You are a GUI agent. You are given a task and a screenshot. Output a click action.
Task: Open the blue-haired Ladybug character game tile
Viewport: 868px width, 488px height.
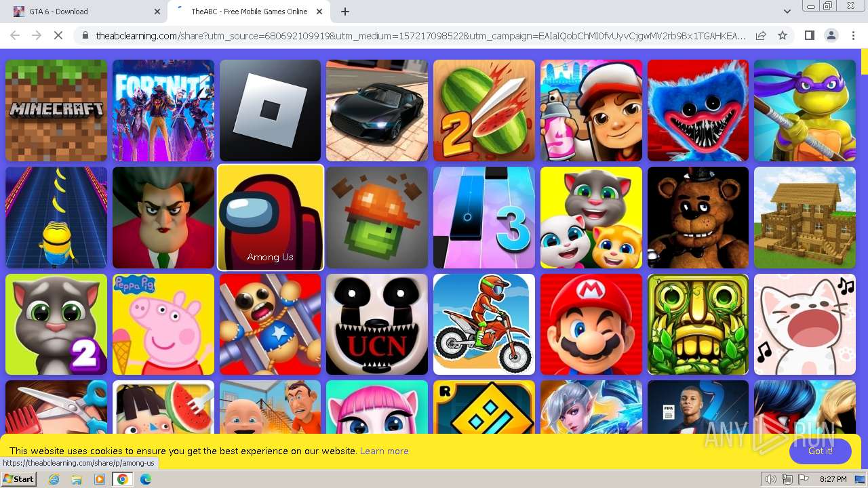click(x=805, y=407)
